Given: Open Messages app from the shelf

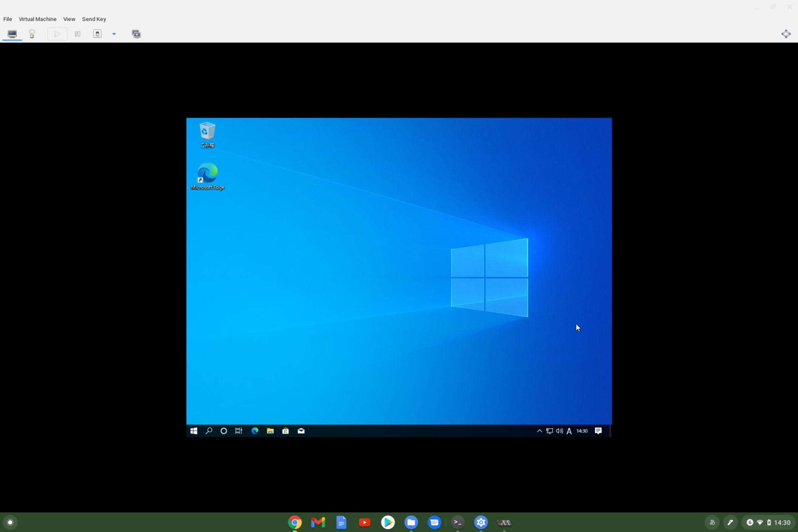Looking at the screenshot, I should (x=434, y=522).
